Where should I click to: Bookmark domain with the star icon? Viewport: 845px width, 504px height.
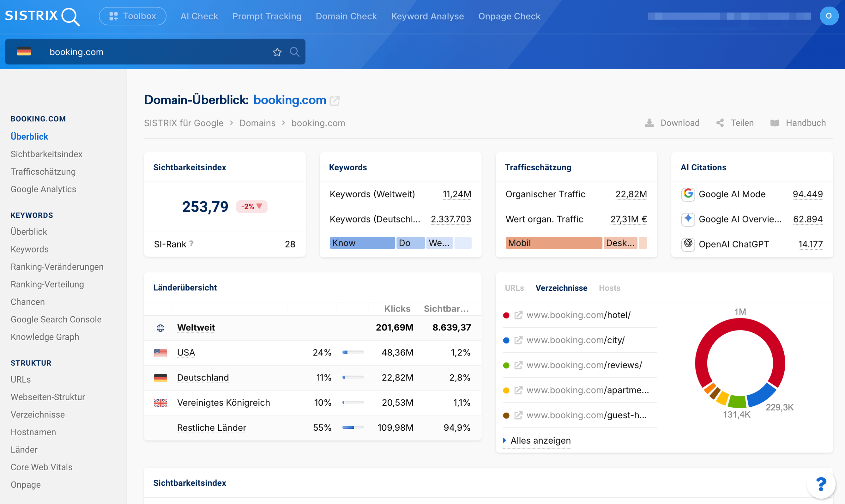click(x=277, y=52)
